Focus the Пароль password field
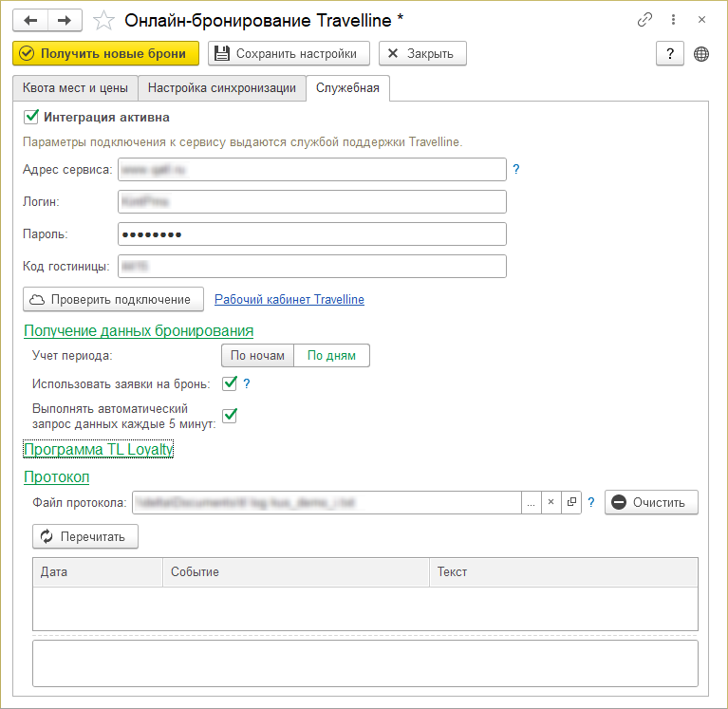The width and height of the screenshot is (728, 709). [x=312, y=234]
